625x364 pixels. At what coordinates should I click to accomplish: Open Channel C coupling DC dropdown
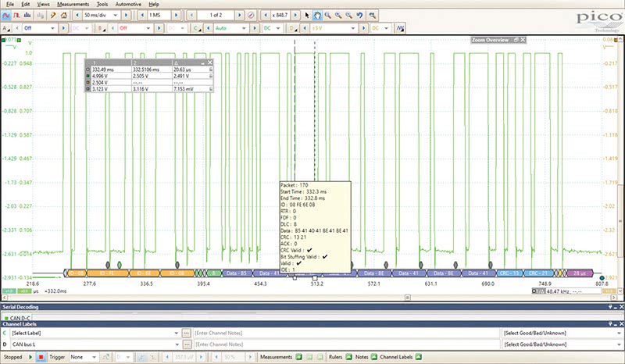271,28
